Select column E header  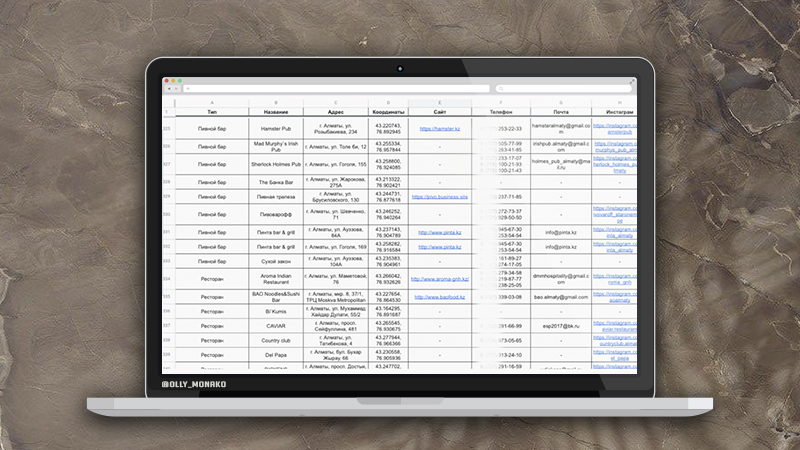pos(440,103)
